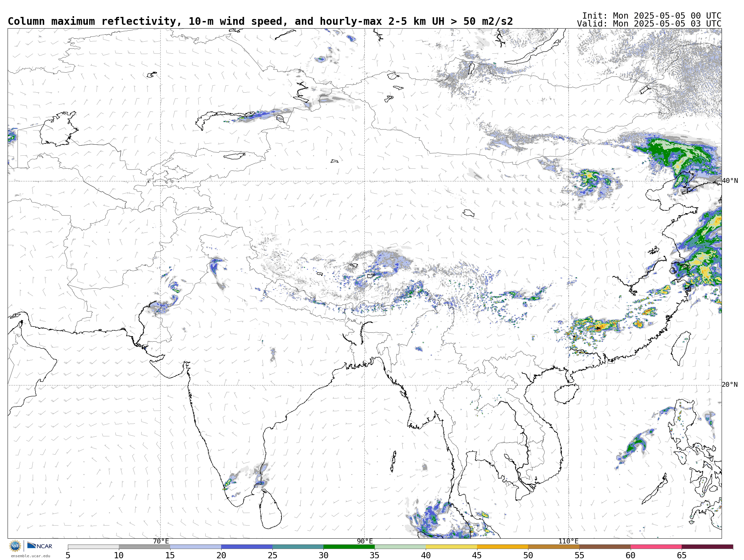Click the orange 45-50 colorbar segment
This screenshot has height=560, width=744.
point(503,547)
